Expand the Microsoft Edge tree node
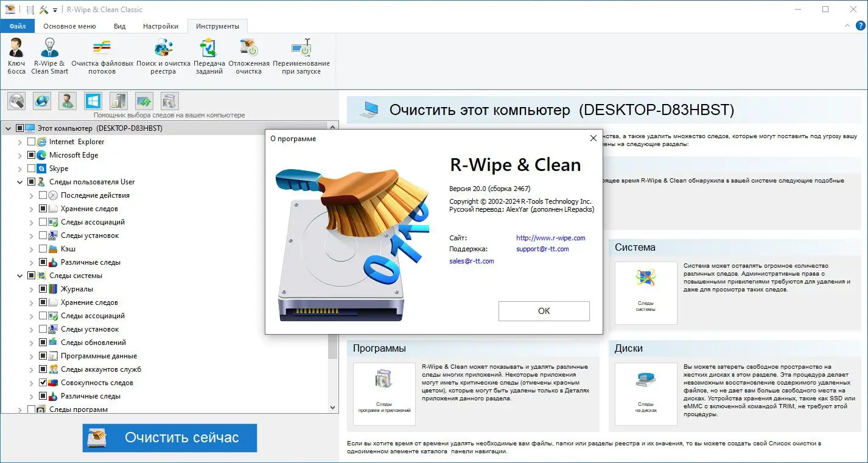Viewport: 868px width, 463px height. (x=20, y=155)
